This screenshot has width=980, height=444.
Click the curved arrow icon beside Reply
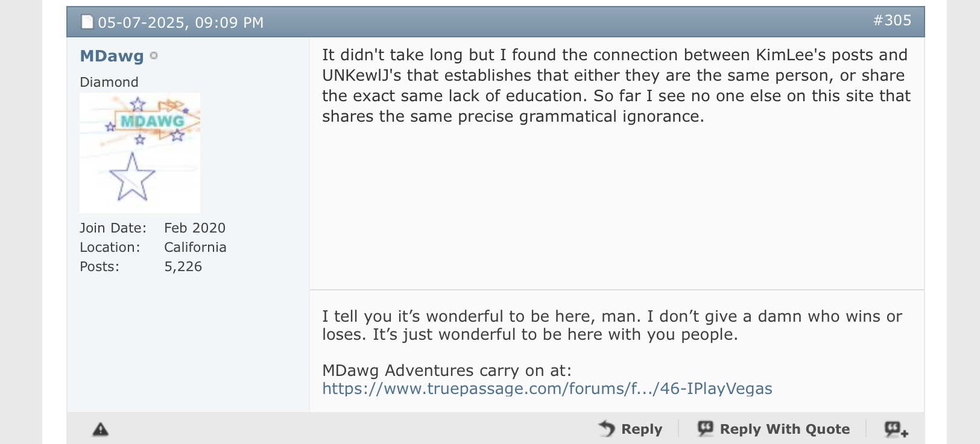point(607,428)
